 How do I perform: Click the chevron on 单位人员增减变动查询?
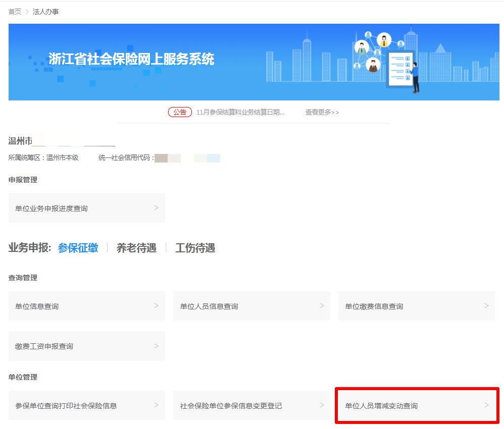point(486,405)
